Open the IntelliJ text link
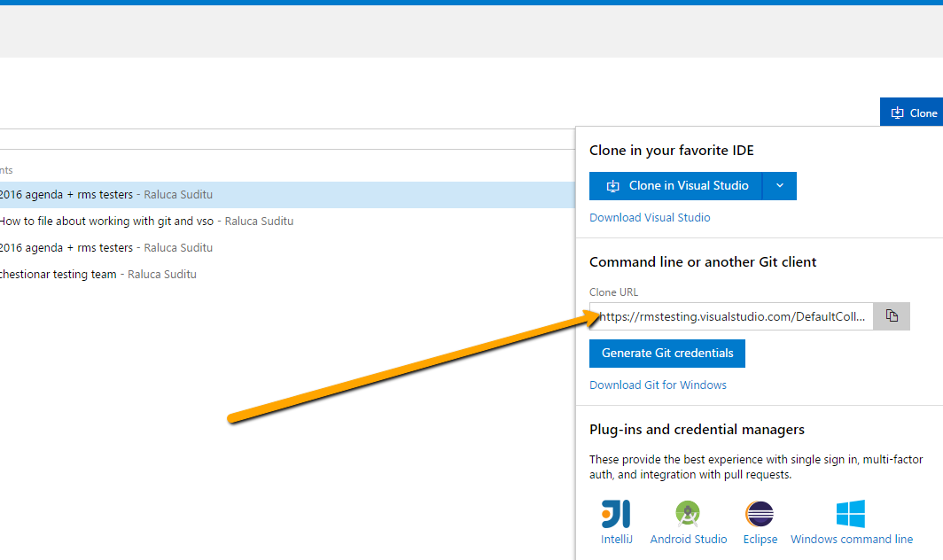 (617, 539)
